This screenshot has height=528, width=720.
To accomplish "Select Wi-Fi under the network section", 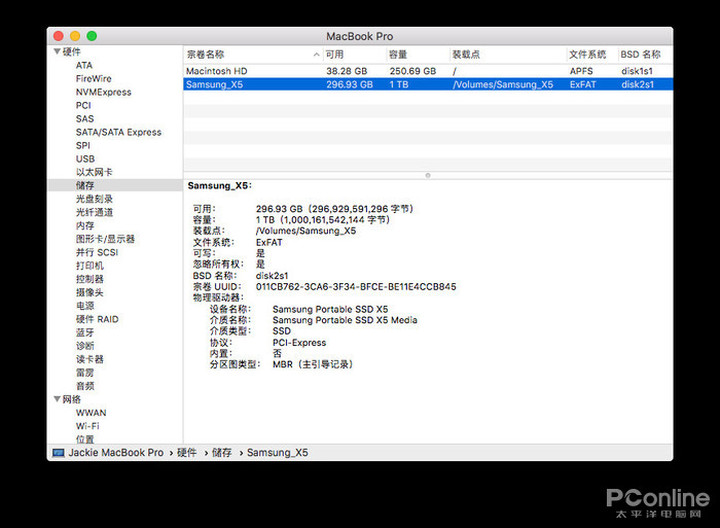I will pyautogui.click(x=89, y=426).
